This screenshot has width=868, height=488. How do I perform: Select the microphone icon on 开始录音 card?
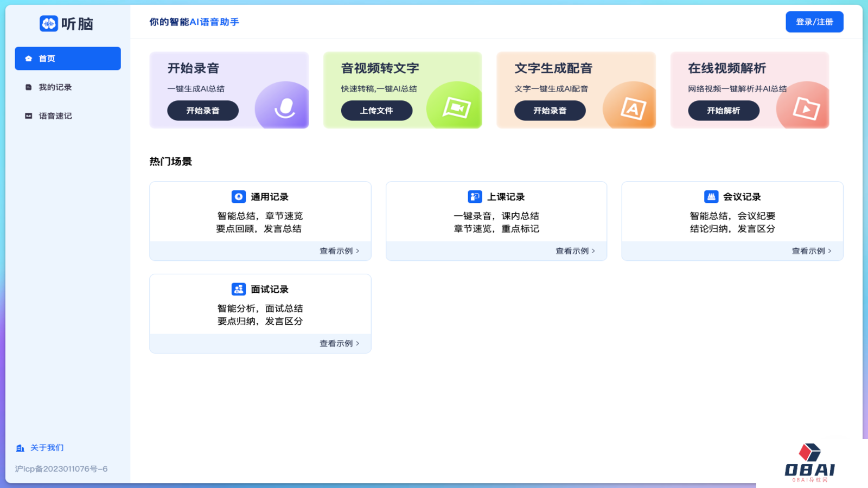pyautogui.click(x=284, y=108)
